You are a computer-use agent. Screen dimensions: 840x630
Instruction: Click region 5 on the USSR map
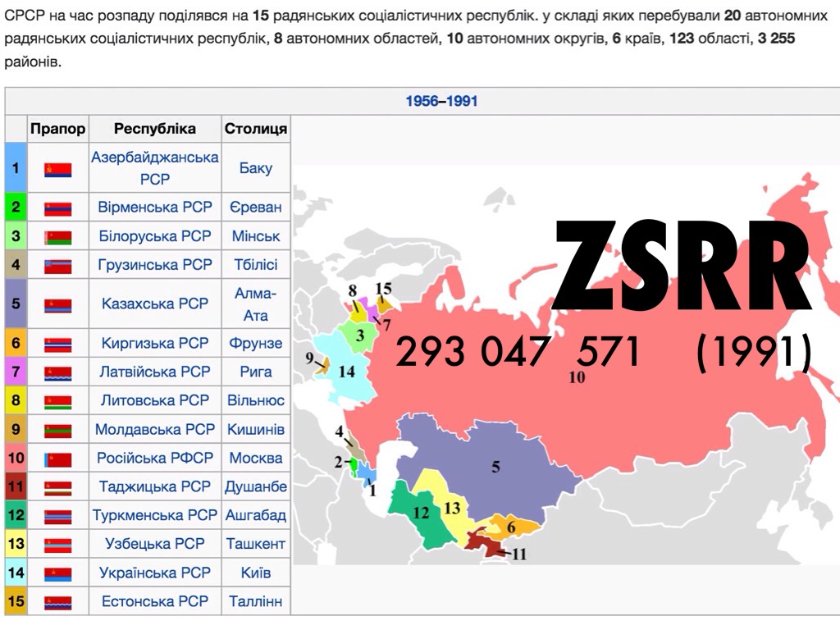point(495,466)
